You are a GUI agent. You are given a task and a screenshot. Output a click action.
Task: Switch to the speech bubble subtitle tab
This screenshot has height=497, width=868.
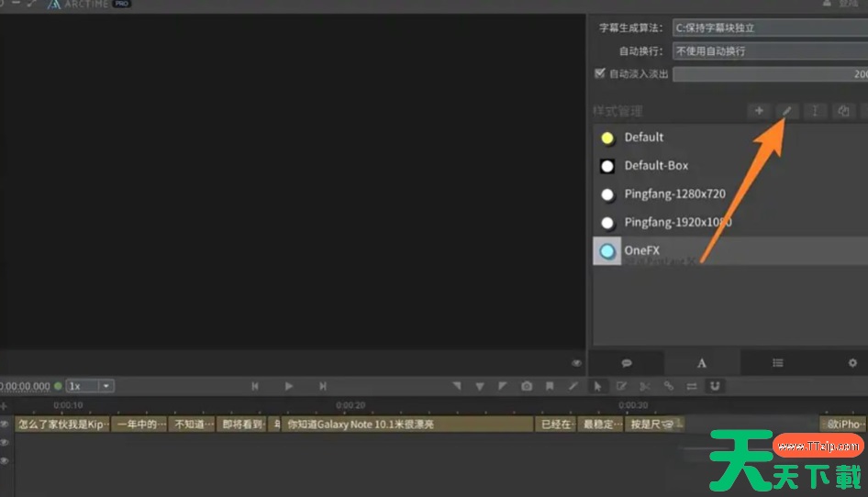[x=627, y=363]
